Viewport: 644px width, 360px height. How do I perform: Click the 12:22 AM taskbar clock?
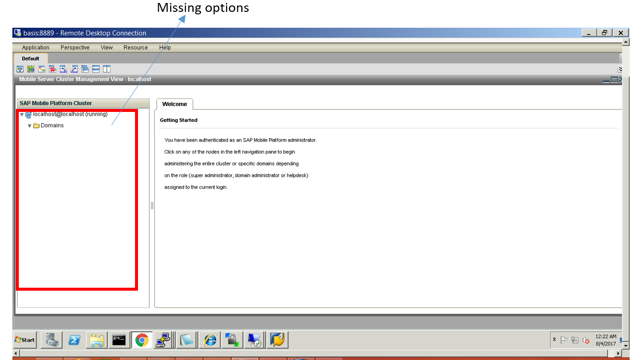pos(606,340)
